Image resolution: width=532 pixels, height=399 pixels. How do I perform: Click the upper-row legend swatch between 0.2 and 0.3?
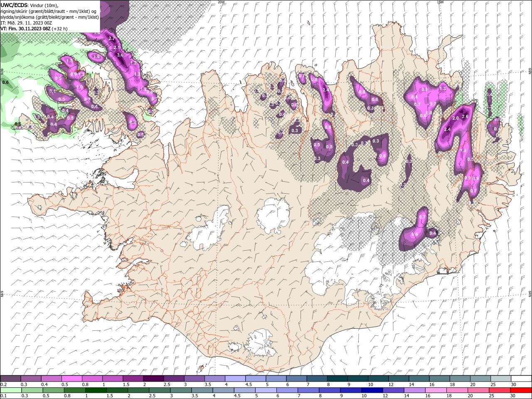pyautogui.click(x=10, y=379)
